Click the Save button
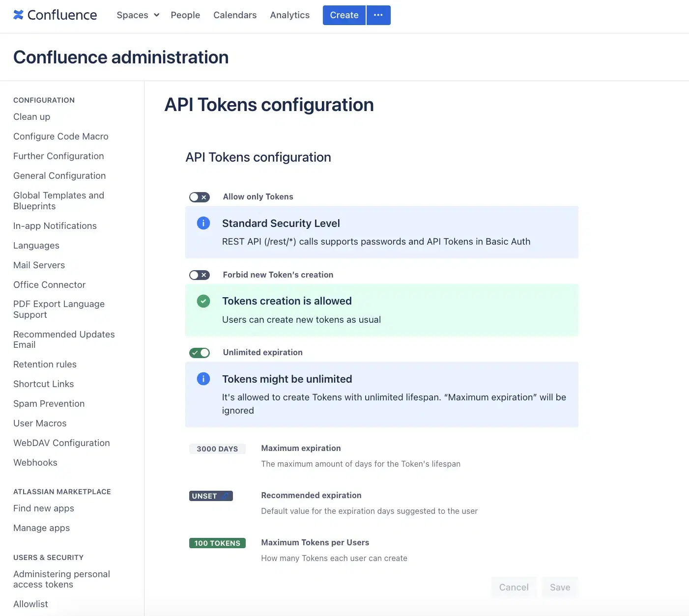 pyautogui.click(x=560, y=588)
